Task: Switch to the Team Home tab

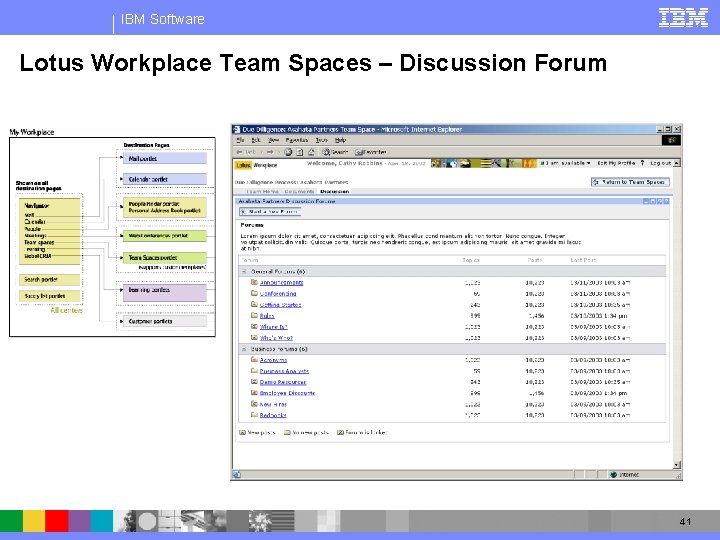Action: [x=262, y=191]
